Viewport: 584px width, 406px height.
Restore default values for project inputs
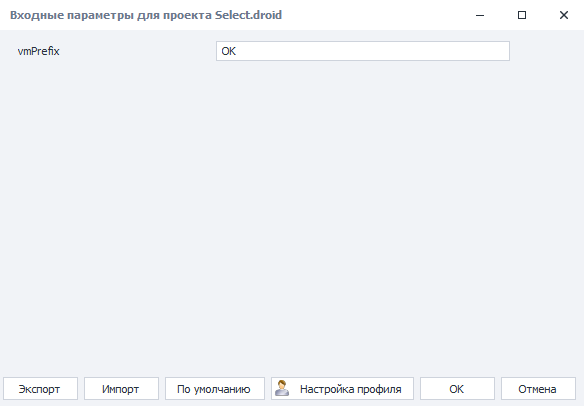[x=215, y=388]
